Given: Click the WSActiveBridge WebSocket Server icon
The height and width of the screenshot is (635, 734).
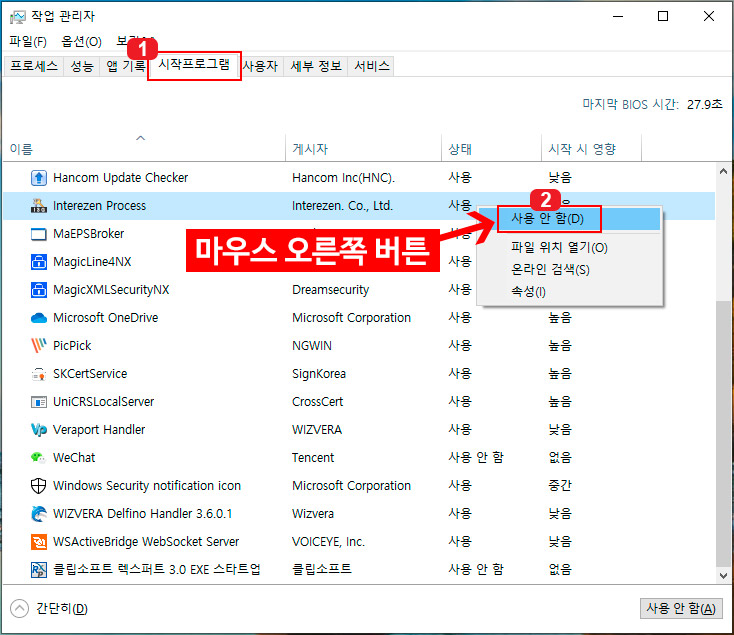Looking at the screenshot, I should point(38,542).
